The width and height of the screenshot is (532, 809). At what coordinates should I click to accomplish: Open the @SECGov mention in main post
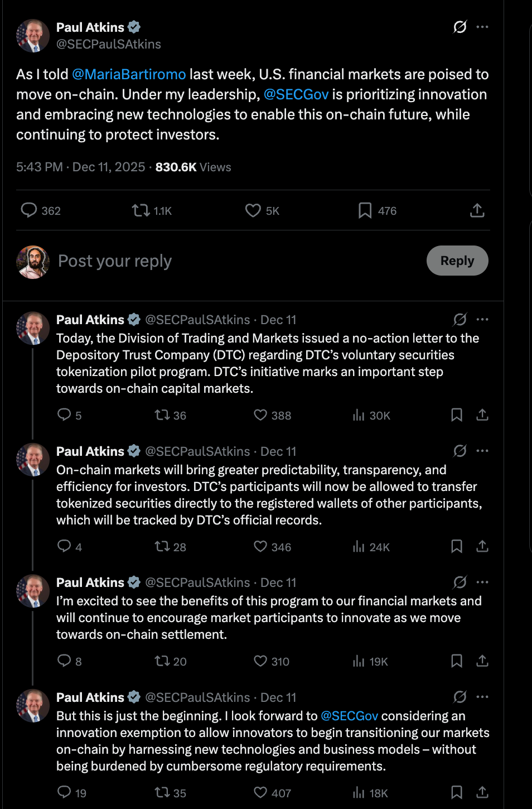click(296, 94)
